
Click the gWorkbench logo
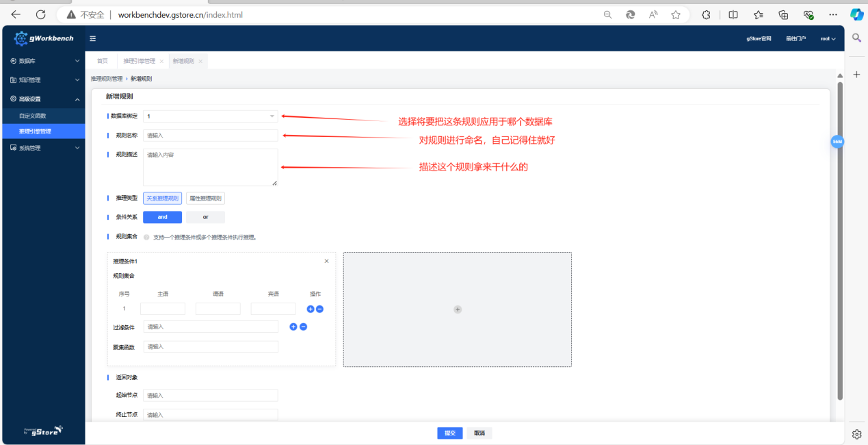click(x=44, y=38)
